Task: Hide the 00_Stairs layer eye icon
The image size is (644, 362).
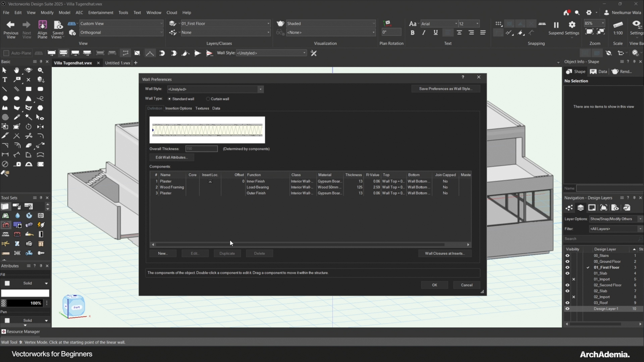Action: coord(567,256)
